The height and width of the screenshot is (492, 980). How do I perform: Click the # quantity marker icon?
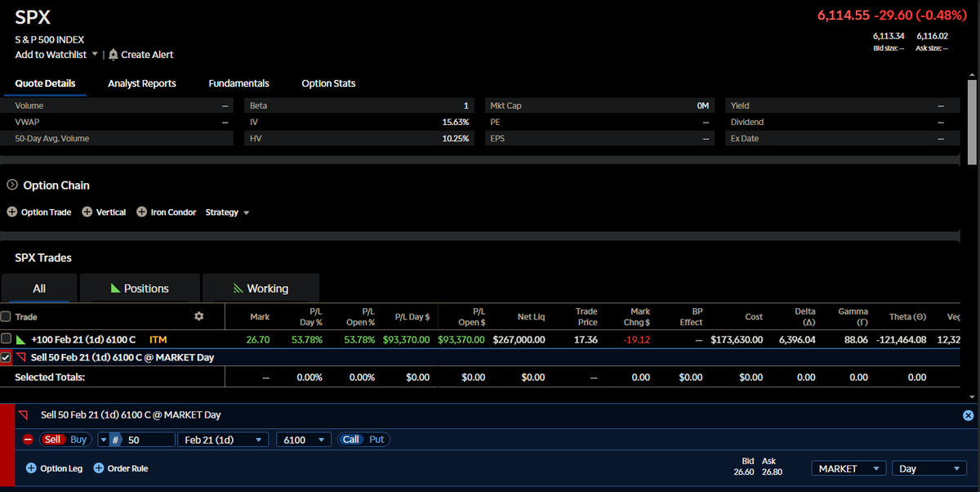tap(116, 440)
